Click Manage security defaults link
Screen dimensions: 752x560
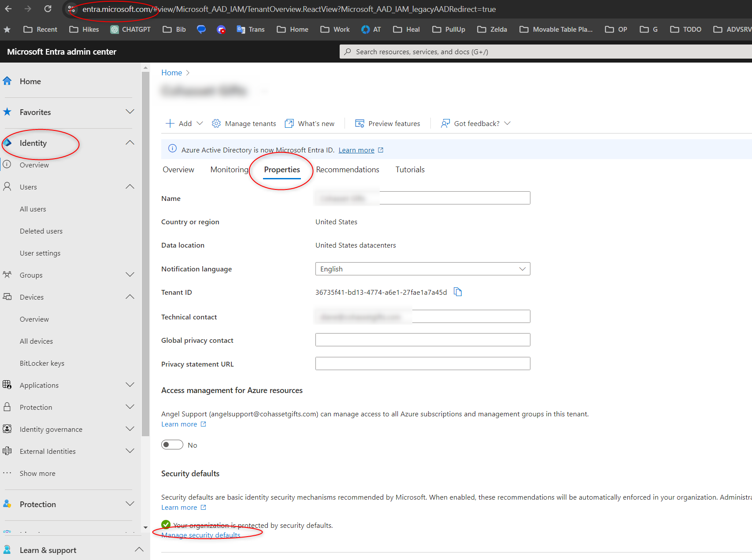[201, 535]
